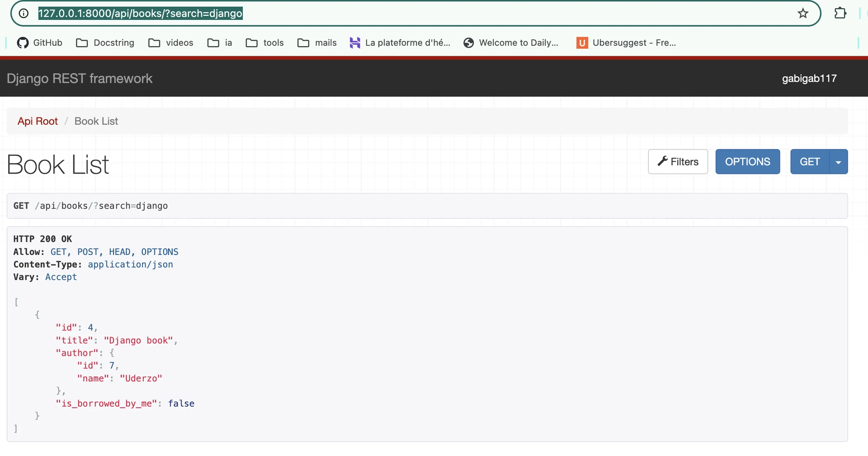Image resolution: width=868 pixels, height=456 pixels.
Task: Open the tools bookmarks folder
Action: (x=265, y=43)
